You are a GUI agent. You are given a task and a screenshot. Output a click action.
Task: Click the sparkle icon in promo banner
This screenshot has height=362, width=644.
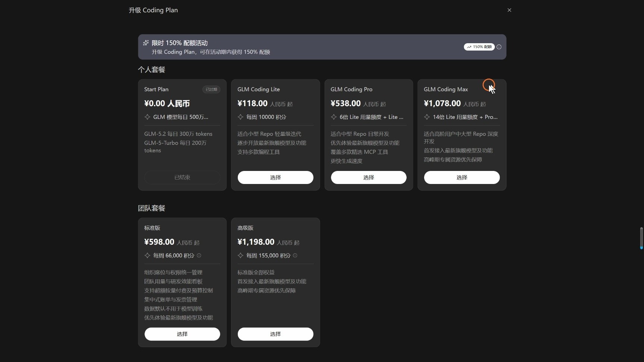point(146,43)
